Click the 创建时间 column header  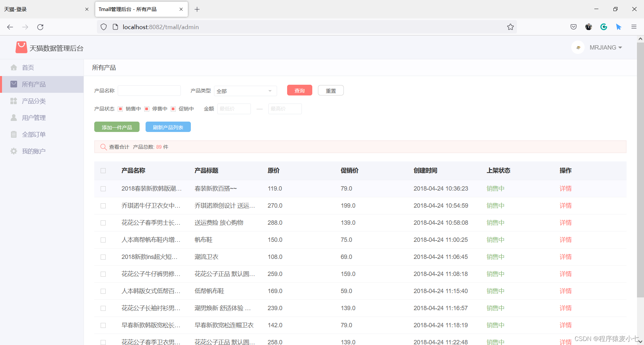point(425,170)
